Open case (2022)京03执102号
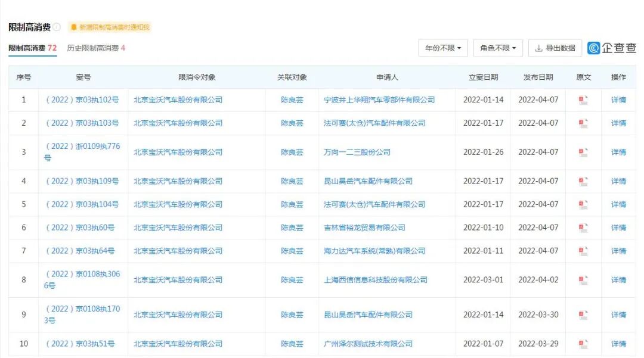644x358 pixels. coord(82,99)
